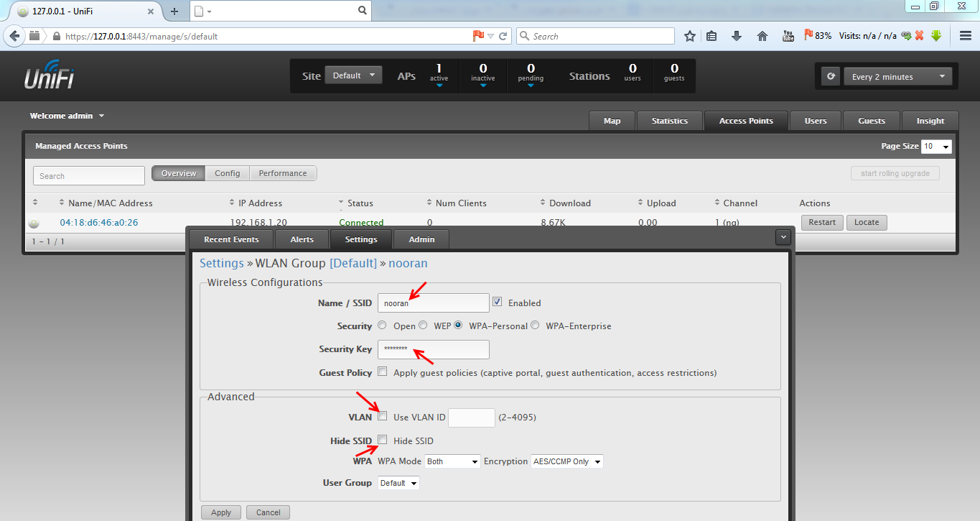Image resolution: width=980 pixels, height=521 pixels.
Task: Click Restart for the access point
Action: [x=822, y=222]
